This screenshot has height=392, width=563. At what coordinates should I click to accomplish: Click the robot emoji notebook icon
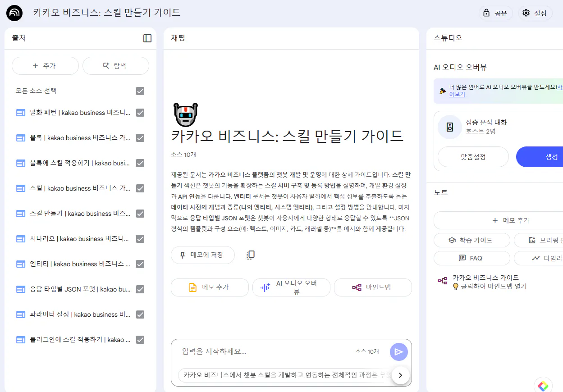(x=186, y=114)
